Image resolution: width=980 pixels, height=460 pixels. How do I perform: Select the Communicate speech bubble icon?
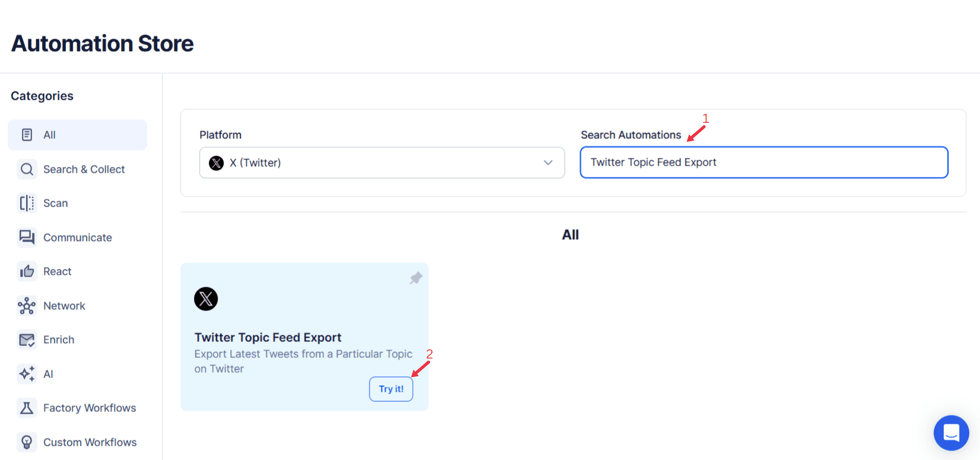click(27, 237)
